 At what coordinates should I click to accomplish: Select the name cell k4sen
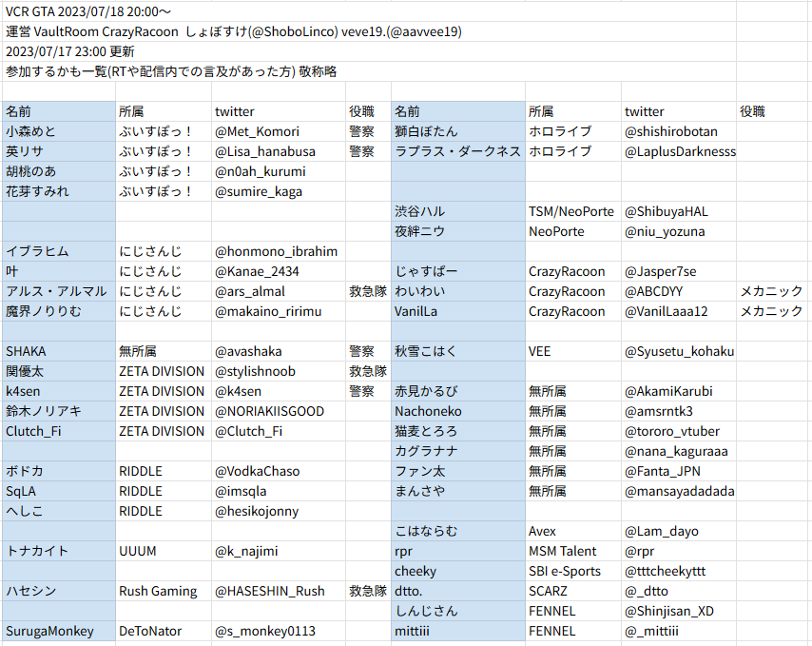click(59, 391)
